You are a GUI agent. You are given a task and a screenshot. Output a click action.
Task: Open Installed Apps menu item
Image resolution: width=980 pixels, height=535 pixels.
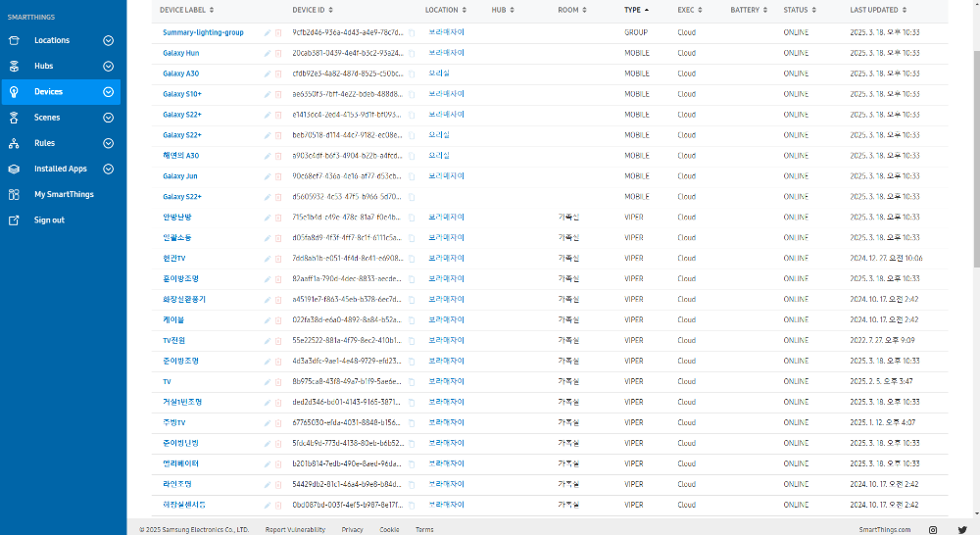click(x=61, y=169)
